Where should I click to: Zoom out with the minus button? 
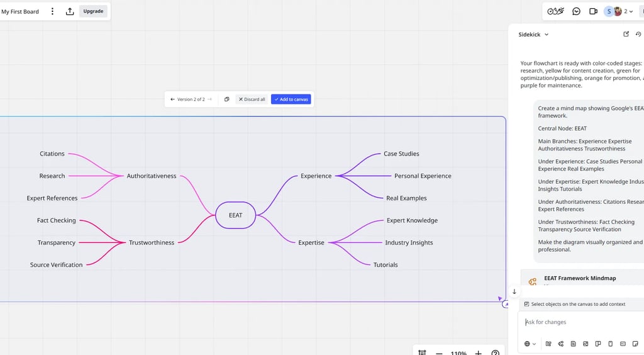coord(439,353)
